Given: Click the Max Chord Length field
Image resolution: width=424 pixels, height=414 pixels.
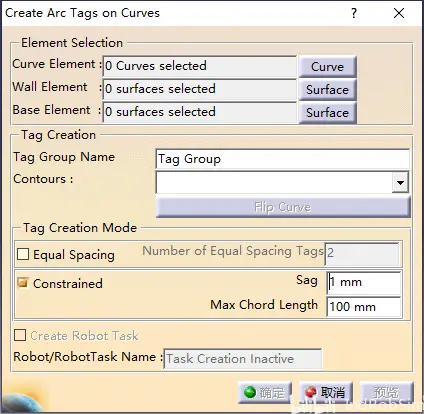Looking at the screenshot, I should tap(364, 307).
